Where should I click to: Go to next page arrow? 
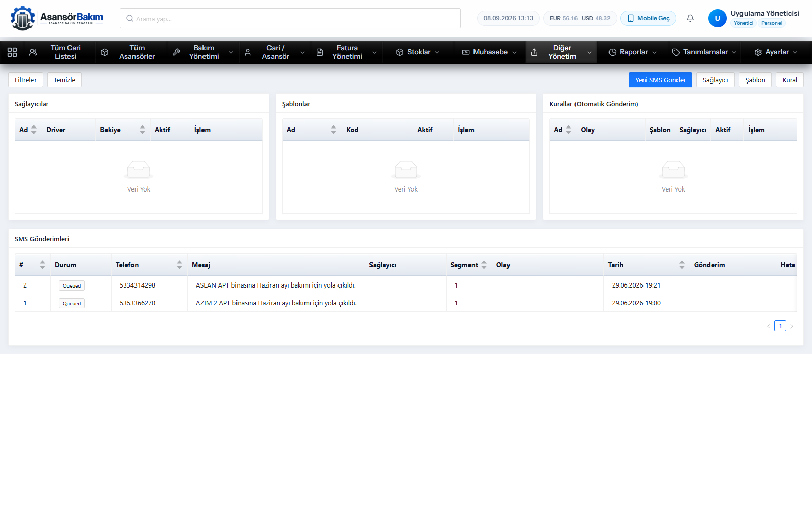(x=792, y=326)
